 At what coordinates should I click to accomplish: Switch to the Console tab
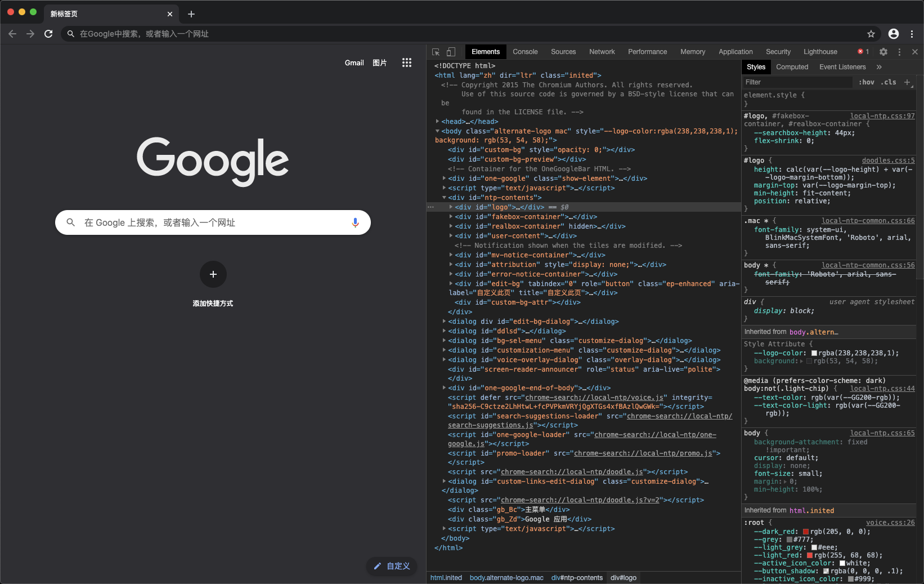click(x=525, y=52)
